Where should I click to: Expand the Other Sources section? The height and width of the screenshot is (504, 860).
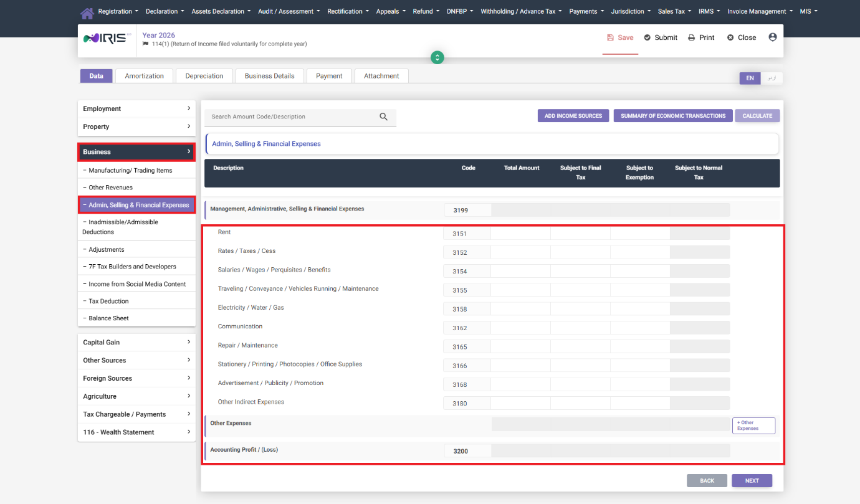point(136,360)
